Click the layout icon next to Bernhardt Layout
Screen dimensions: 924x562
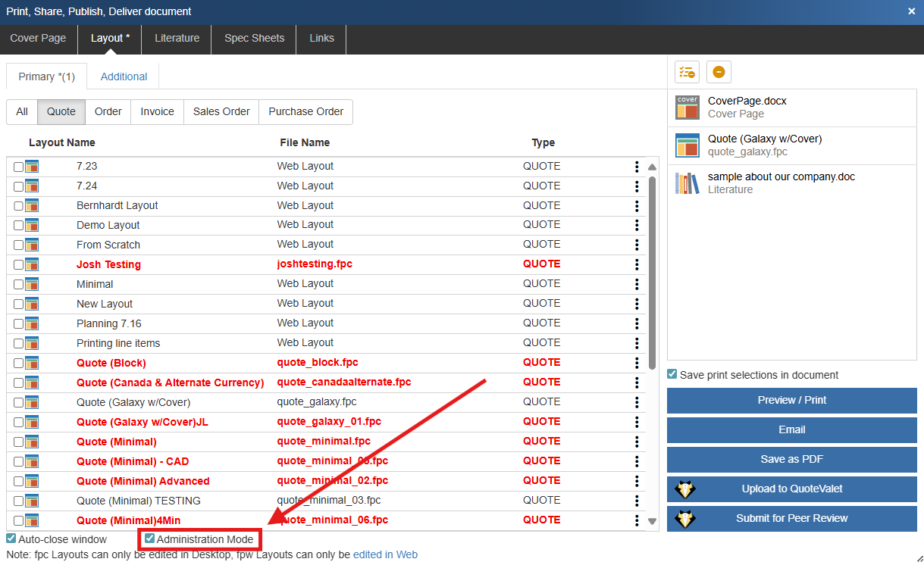32,205
